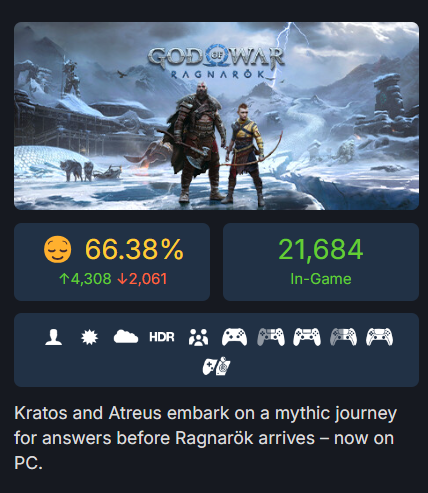The image size is (428, 493).
Task: Select the 4,308 positive reviews count
Action: [x=85, y=279]
